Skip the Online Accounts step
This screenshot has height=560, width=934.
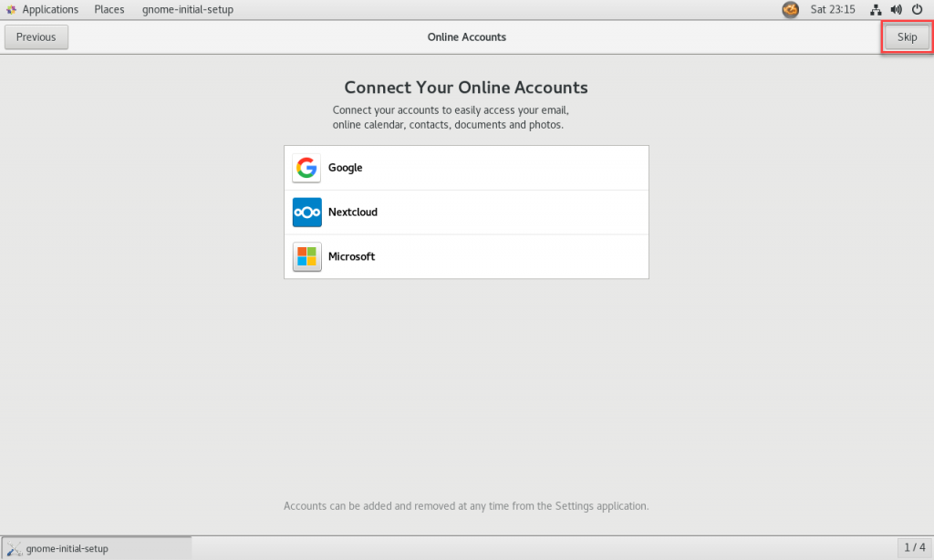(907, 36)
